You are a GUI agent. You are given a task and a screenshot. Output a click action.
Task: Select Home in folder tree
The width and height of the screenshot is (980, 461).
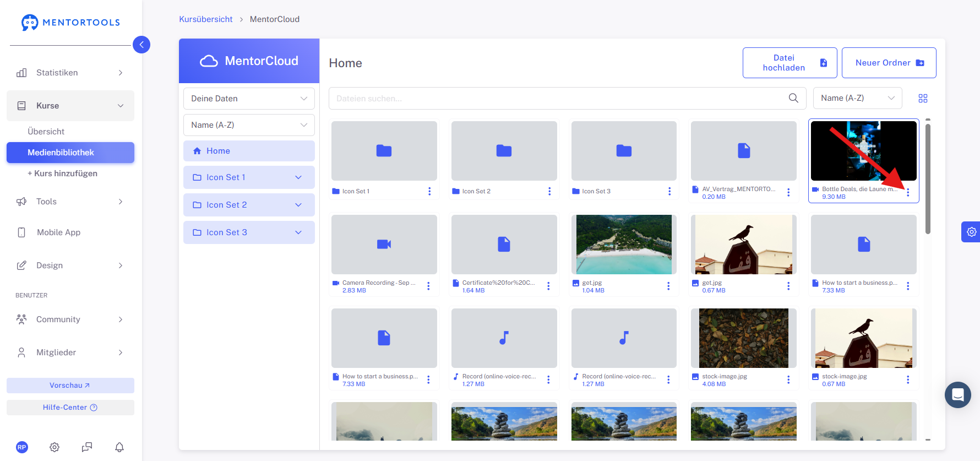click(x=249, y=151)
